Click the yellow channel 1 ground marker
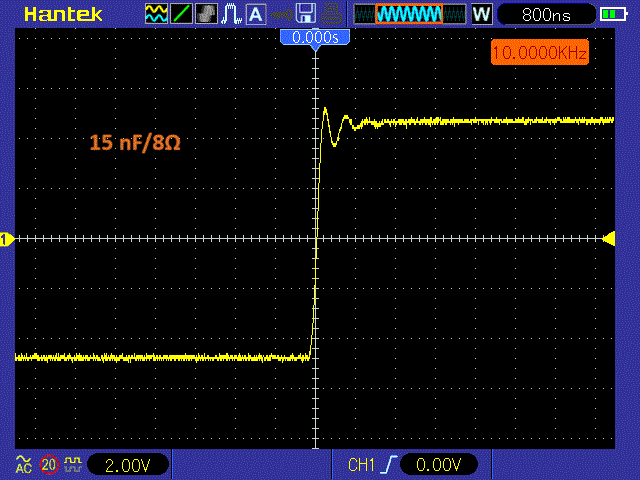Viewport: 640px width, 480px height. point(7,239)
